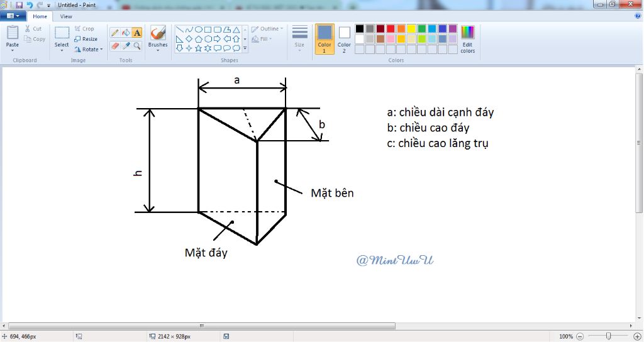Pick the Five-point star shape
Screen dimensions: 644x345
[x=198, y=48]
